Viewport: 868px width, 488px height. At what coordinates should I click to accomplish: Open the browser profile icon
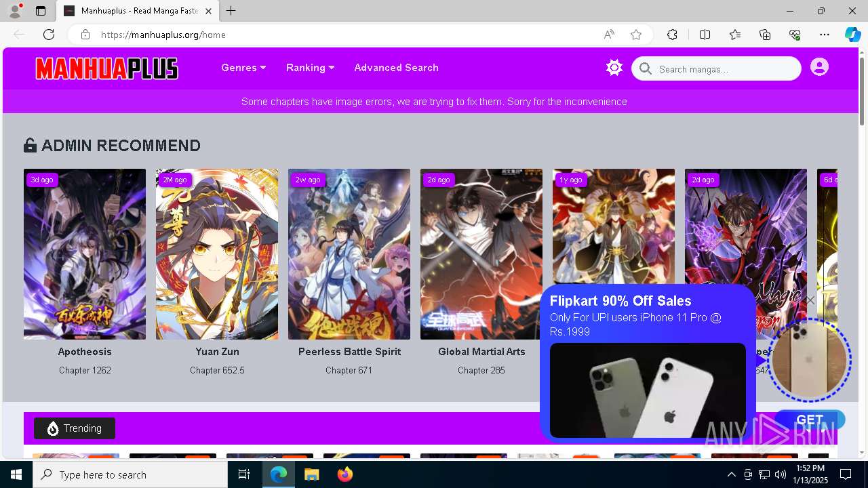point(15,11)
